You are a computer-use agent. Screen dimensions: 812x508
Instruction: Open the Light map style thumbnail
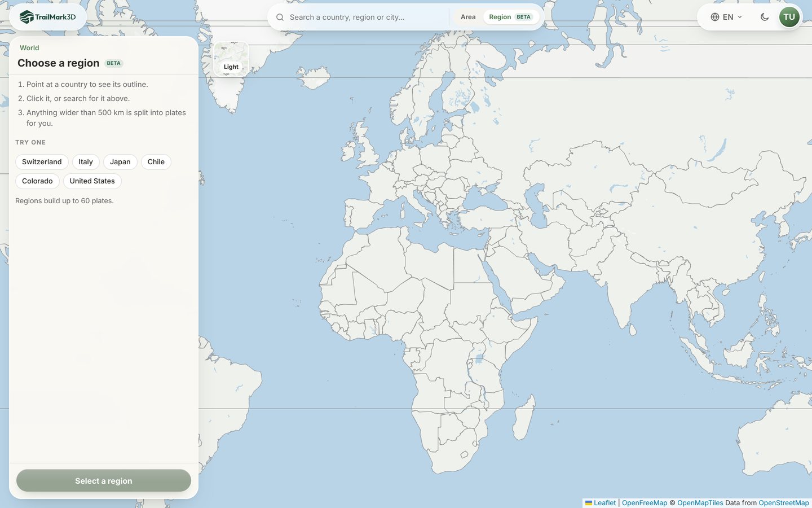(x=231, y=59)
